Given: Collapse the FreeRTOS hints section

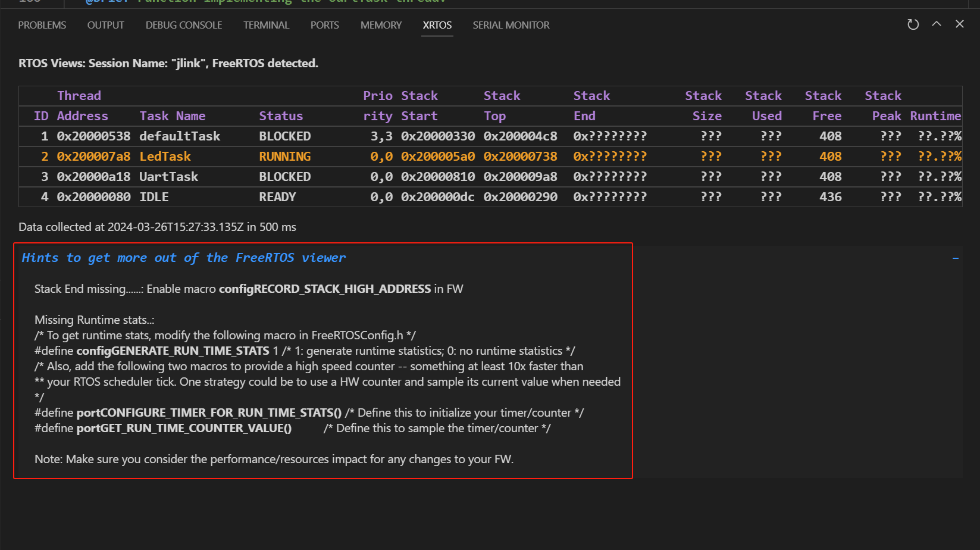Looking at the screenshot, I should (x=956, y=258).
